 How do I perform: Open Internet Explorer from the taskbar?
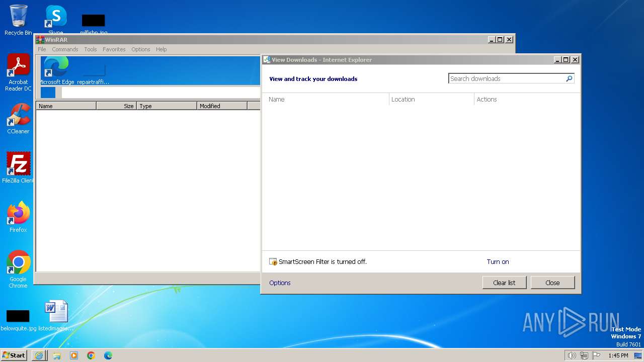click(39, 355)
